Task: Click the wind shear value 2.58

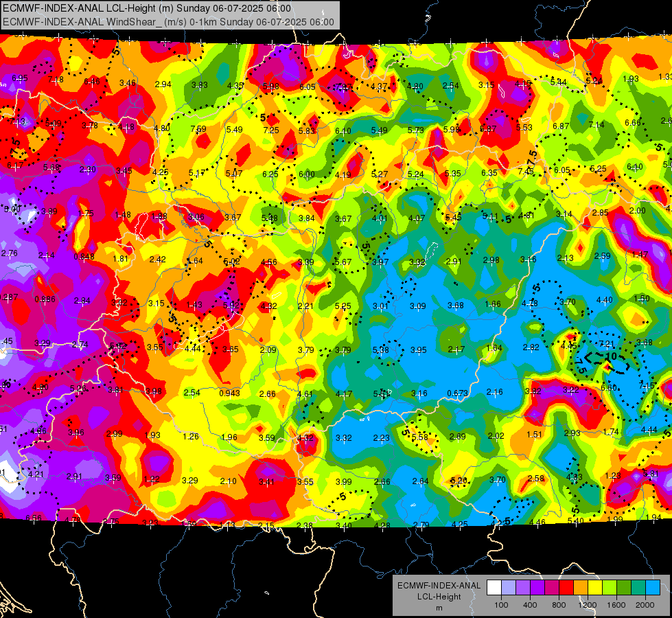Action: point(535,478)
